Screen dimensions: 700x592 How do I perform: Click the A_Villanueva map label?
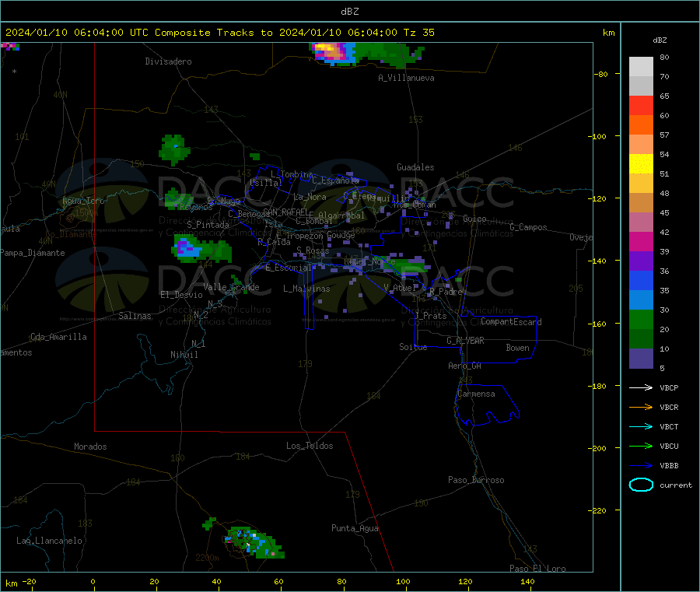[406, 78]
